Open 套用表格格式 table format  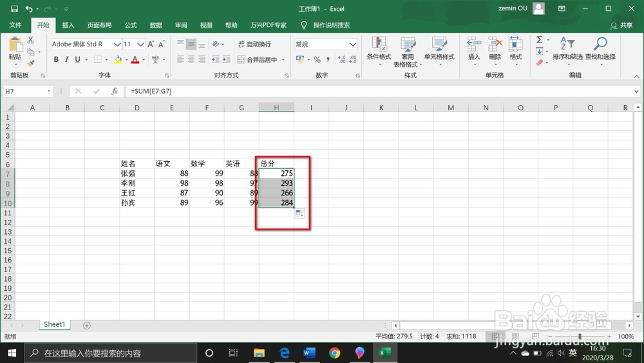click(x=408, y=52)
